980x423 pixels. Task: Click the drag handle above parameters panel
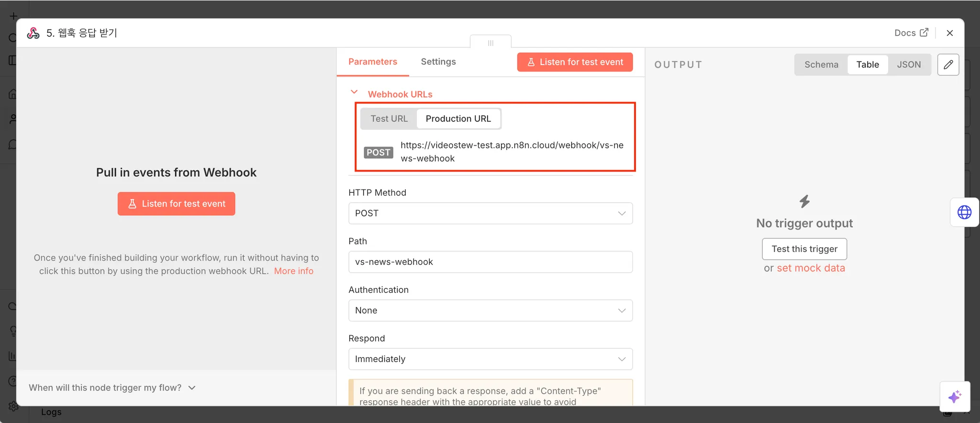click(x=490, y=43)
